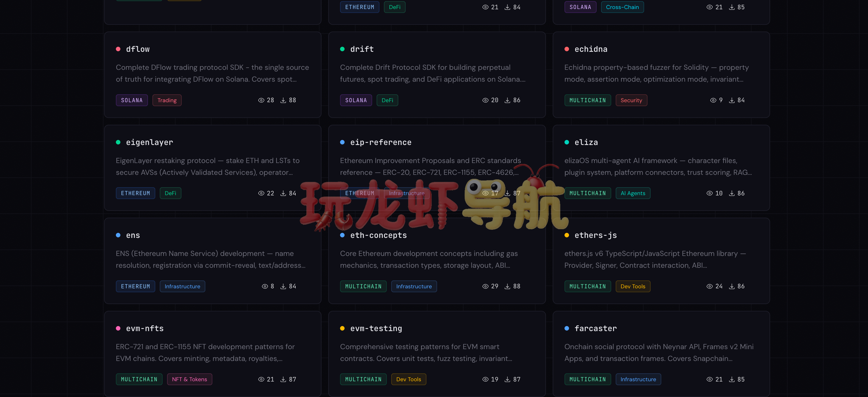868x397 pixels.
Task: Click the download icon on evm-testing card
Action: pyautogui.click(x=507, y=380)
